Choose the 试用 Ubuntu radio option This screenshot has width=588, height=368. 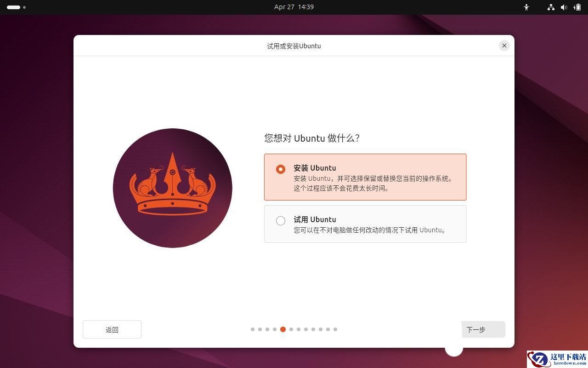(281, 221)
